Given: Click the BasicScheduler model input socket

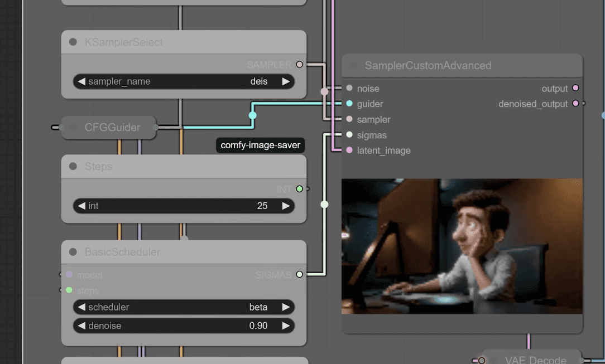Looking at the screenshot, I should point(69,275).
